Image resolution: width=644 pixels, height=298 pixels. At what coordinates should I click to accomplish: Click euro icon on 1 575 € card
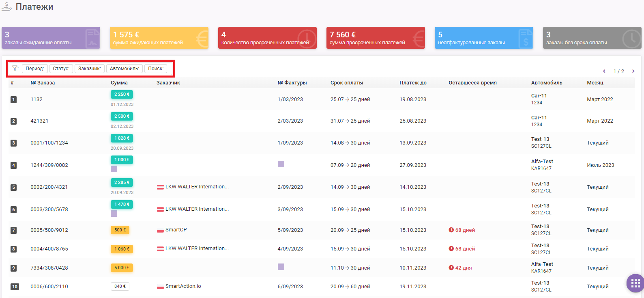pyautogui.click(x=202, y=39)
